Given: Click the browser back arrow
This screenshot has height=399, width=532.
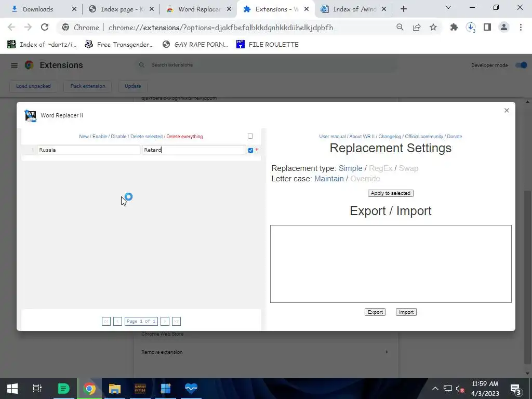Looking at the screenshot, I should (11, 28).
